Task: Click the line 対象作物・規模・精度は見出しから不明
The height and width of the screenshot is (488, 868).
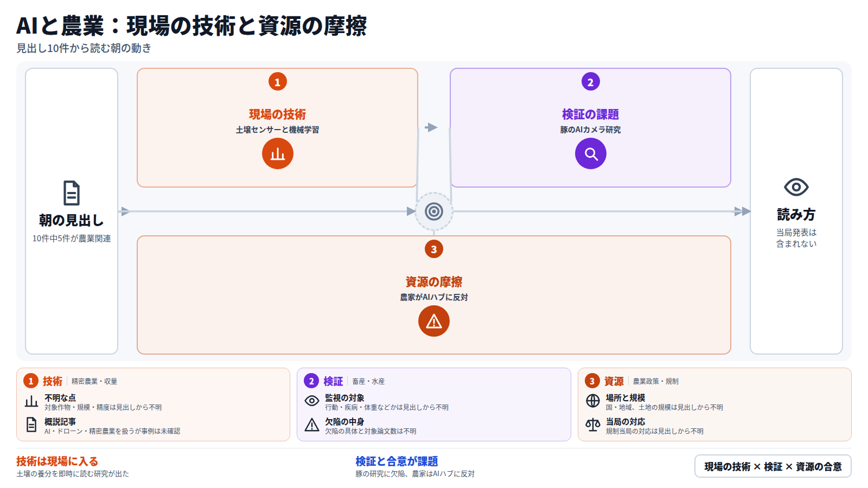Action: tap(103, 408)
